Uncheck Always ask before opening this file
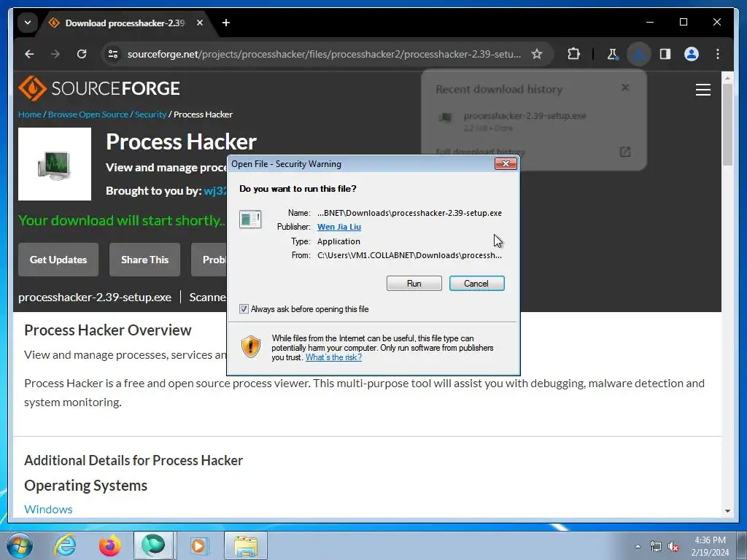 244,309
